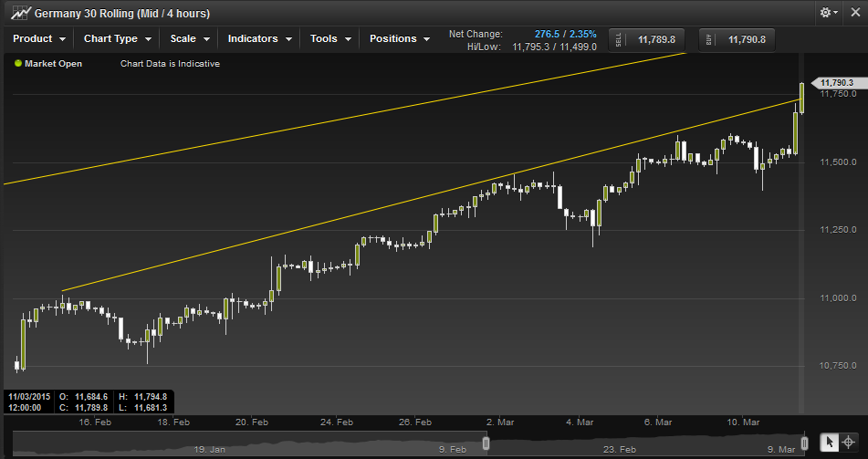
Task: Click the Hi/Low value 11,795.3 / 11,499.0
Action: [555, 47]
